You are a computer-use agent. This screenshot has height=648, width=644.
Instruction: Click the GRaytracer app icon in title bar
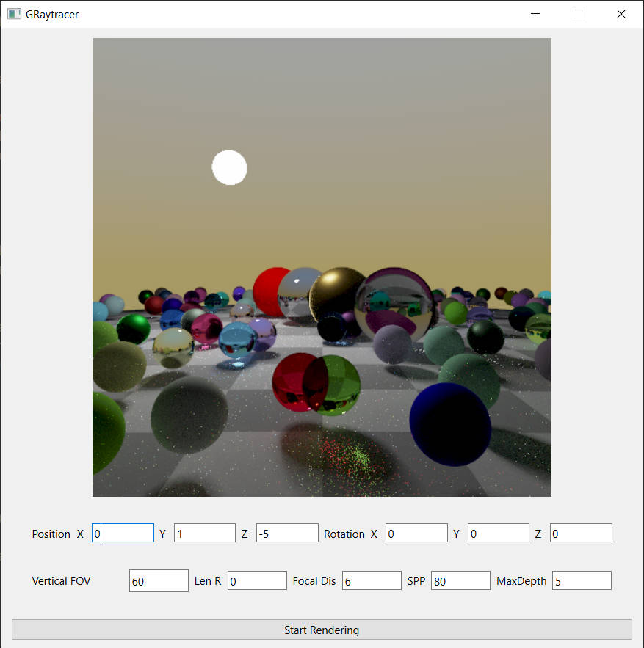[x=14, y=14]
